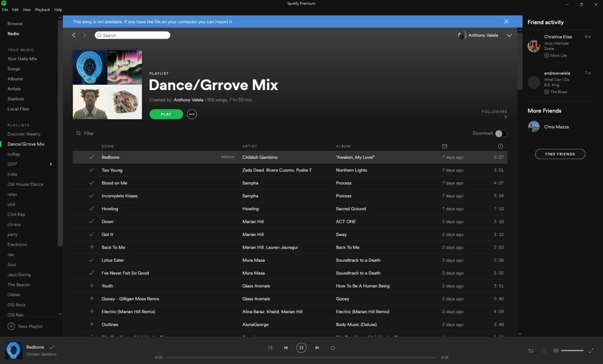Create playlist with New Playlist plus icon
Viewport: 603px width, 364px height.
[x=11, y=326]
